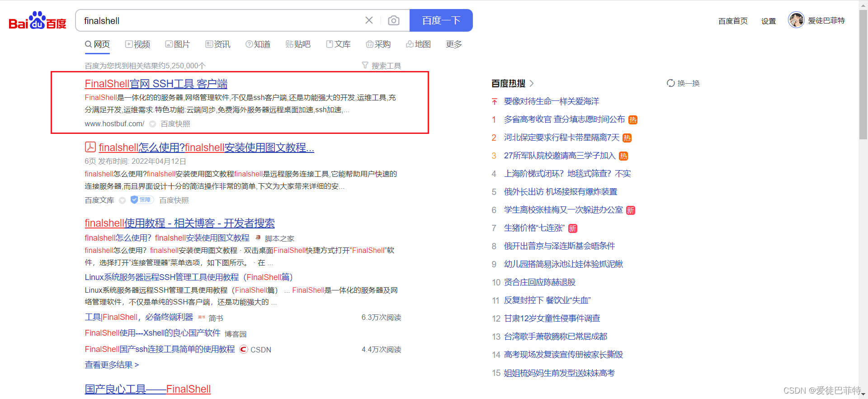The width and height of the screenshot is (868, 399).
Task: Open 百度快照 beside the 保障 badge
Action: [174, 200]
